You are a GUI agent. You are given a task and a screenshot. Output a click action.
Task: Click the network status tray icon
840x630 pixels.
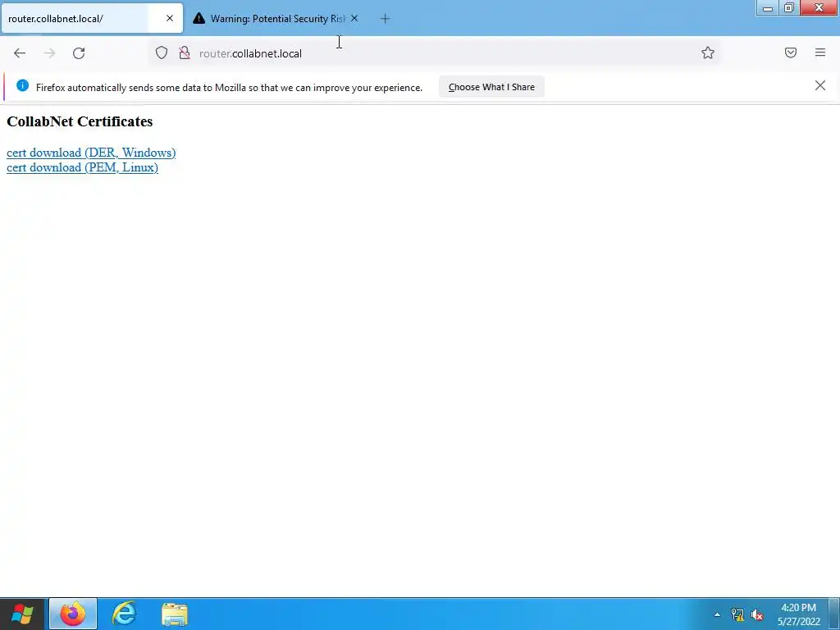coord(737,614)
